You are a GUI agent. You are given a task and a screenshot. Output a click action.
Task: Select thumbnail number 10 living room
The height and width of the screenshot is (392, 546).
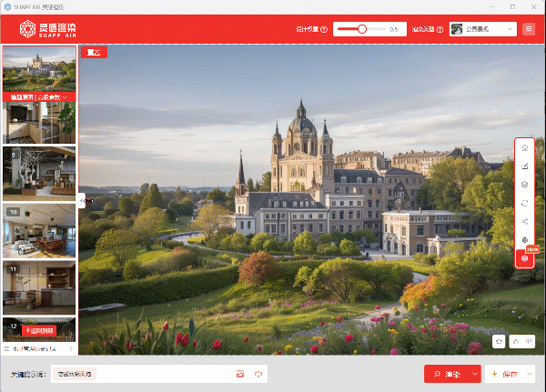pyautogui.click(x=38, y=229)
